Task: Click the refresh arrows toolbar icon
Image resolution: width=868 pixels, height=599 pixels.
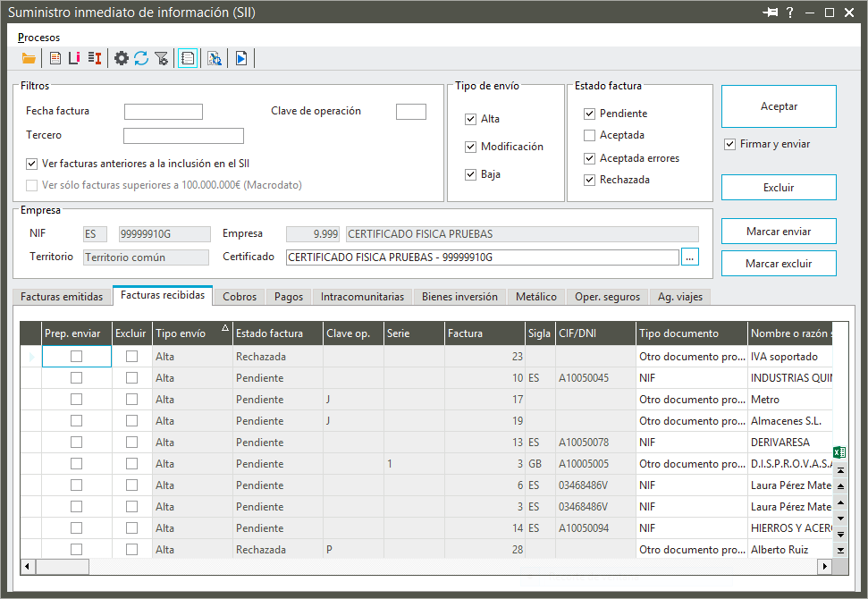Action: tap(141, 58)
